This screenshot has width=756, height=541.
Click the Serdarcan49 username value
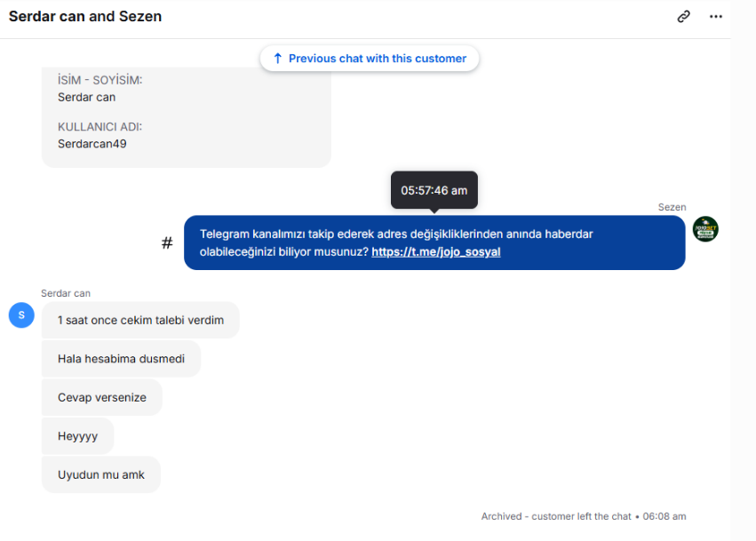point(92,143)
